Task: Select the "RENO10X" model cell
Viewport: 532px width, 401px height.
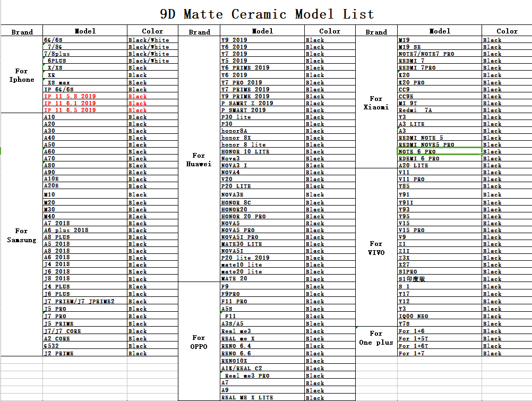Action: pos(235,361)
